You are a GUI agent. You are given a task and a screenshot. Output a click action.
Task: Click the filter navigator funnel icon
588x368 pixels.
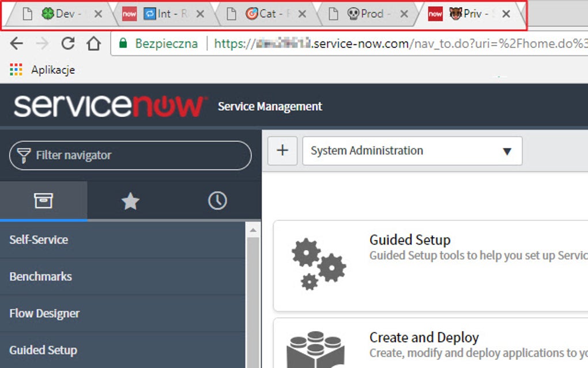tap(23, 155)
